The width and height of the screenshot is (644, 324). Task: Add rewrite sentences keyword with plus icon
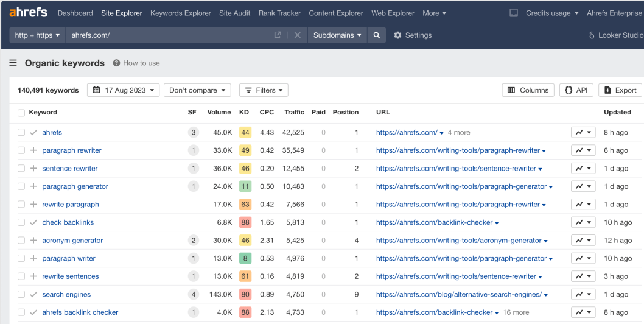pos(33,276)
